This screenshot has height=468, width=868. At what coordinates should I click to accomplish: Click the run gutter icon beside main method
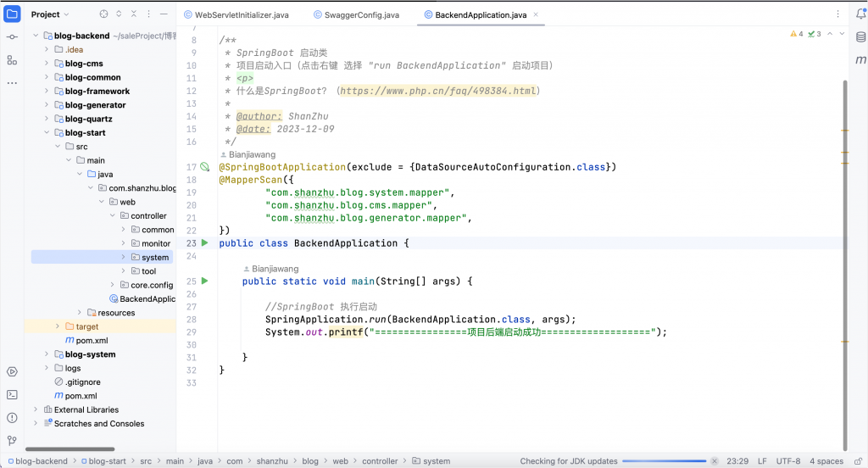point(204,281)
